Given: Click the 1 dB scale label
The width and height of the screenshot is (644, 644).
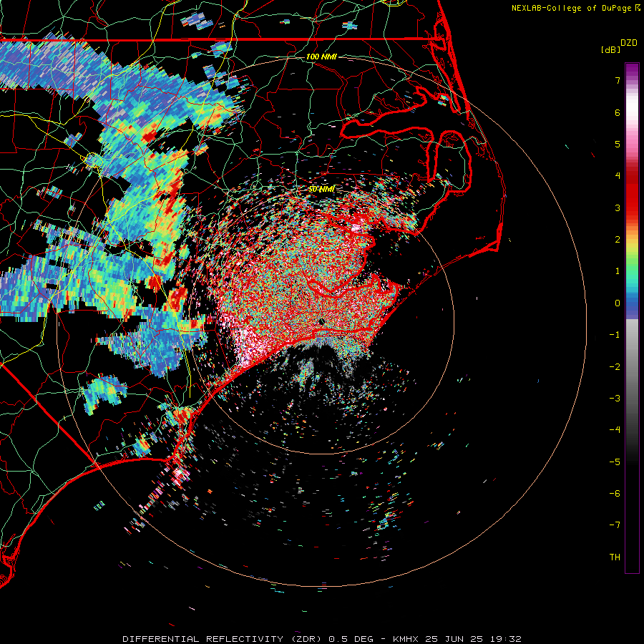Looking at the screenshot, I should click(x=618, y=271).
